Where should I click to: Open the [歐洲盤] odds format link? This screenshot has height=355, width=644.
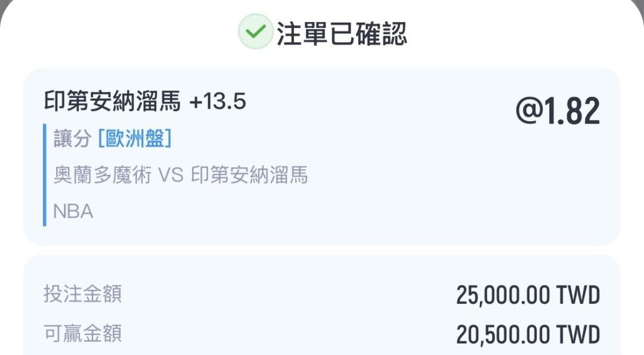(135, 139)
